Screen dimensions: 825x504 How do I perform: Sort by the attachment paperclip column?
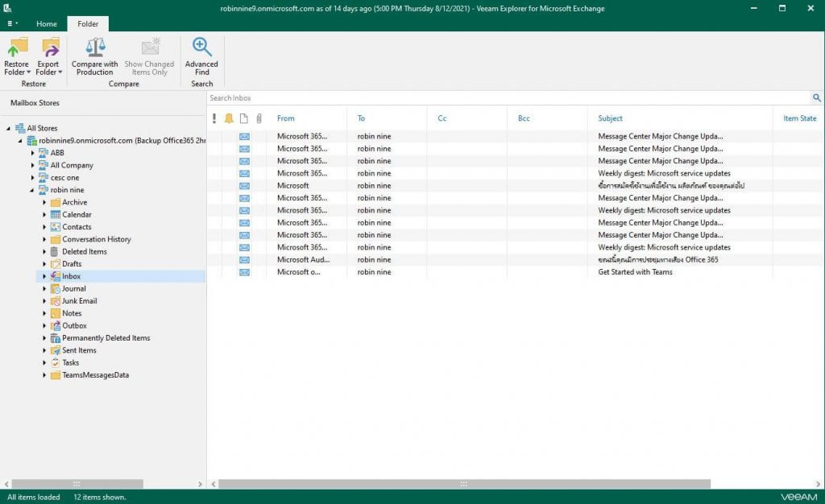click(259, 118)
